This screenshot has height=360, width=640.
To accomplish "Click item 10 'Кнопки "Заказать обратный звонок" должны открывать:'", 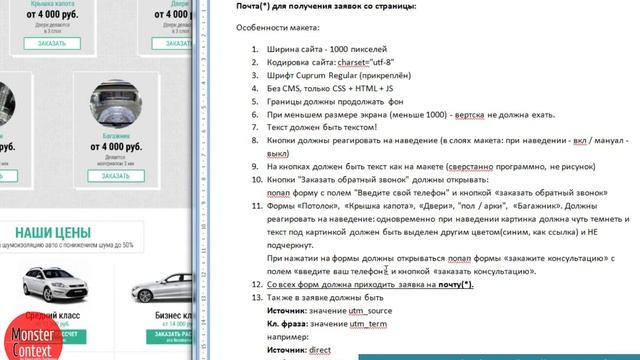I will (x=378, y=180).
